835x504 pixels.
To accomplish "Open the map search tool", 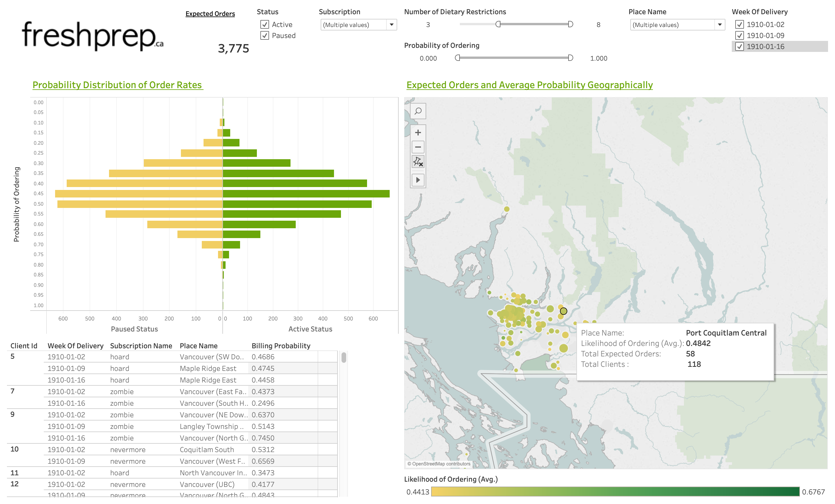I will click(x=418, y=111).
